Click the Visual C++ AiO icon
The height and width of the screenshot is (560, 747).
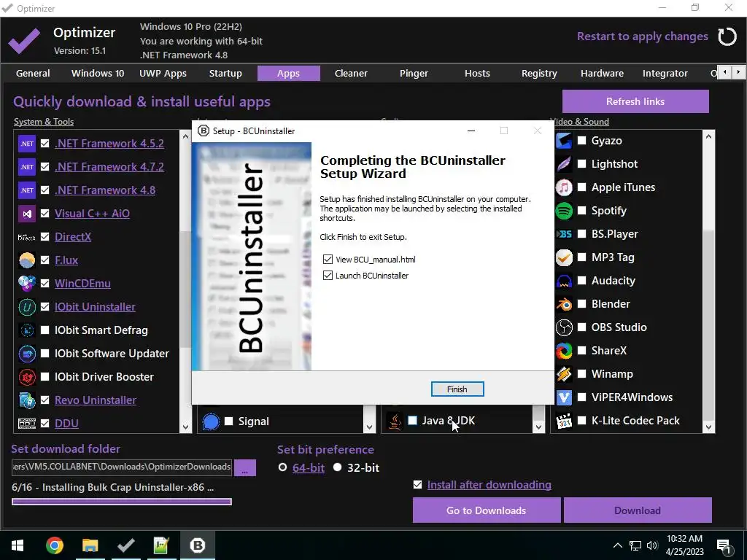pyautogui.click(x=27, y=214)
